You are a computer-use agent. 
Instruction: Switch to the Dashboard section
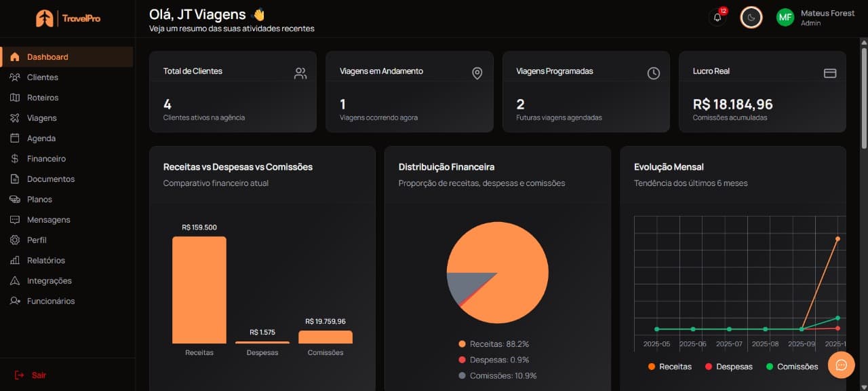click(x=46, y=57)
